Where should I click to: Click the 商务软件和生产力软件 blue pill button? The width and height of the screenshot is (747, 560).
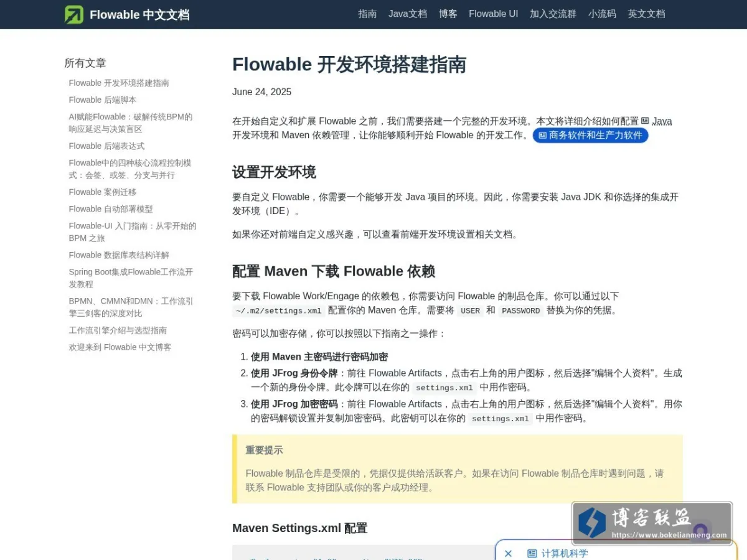[x=590, y=135]
